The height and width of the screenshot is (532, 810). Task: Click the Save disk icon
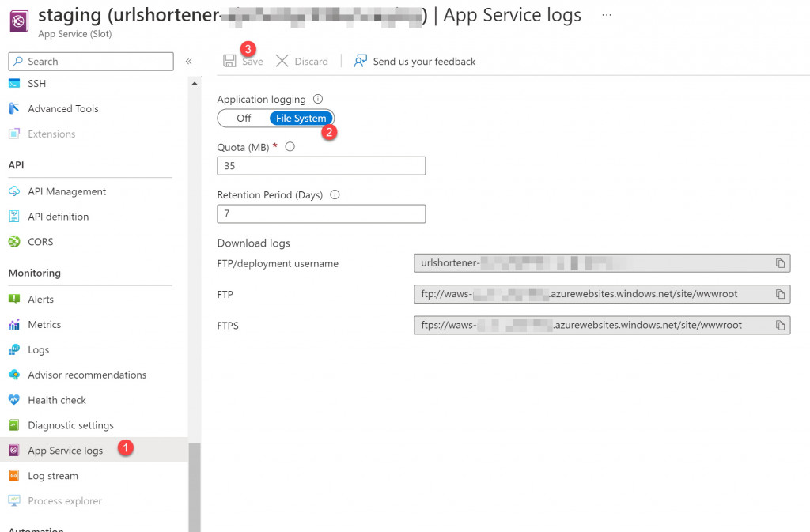coord(229,61)
